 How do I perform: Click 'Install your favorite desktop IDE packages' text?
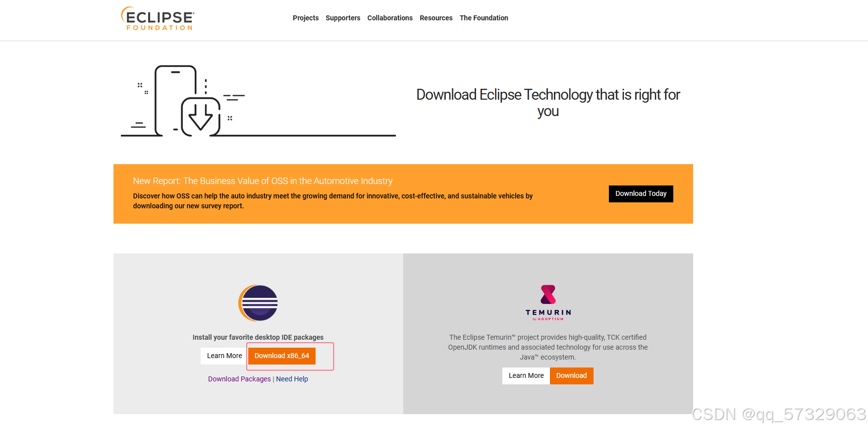[x=258, y=337]
